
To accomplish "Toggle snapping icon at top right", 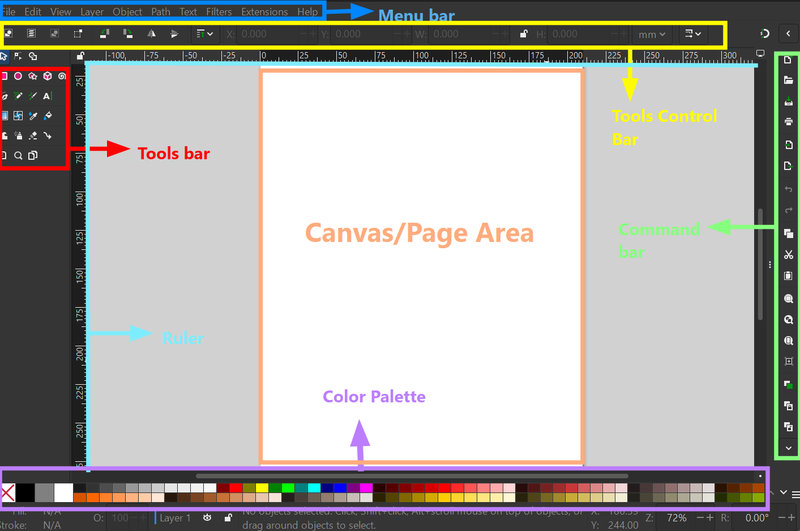I will pos(764,34).
